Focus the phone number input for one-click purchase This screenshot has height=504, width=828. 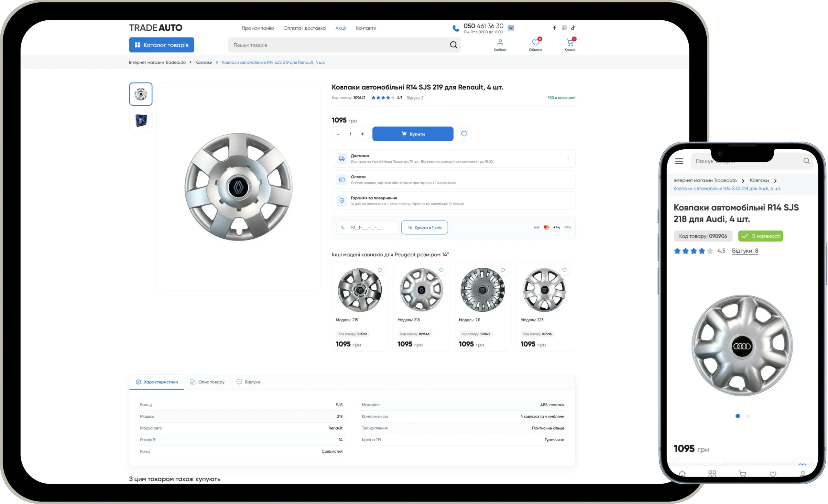point(367,227)
